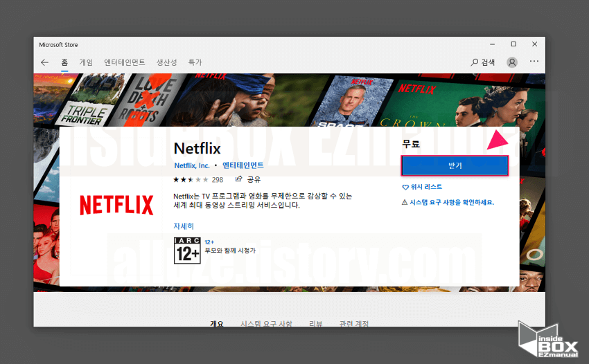Click the 자세히 link
The image size is (589, 364).
(x=184, y=226)
